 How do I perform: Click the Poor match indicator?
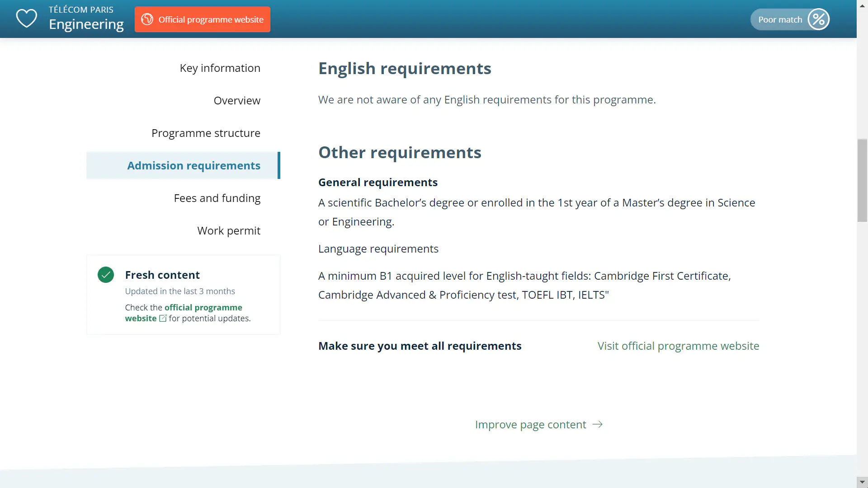click(x=789, y=19)
